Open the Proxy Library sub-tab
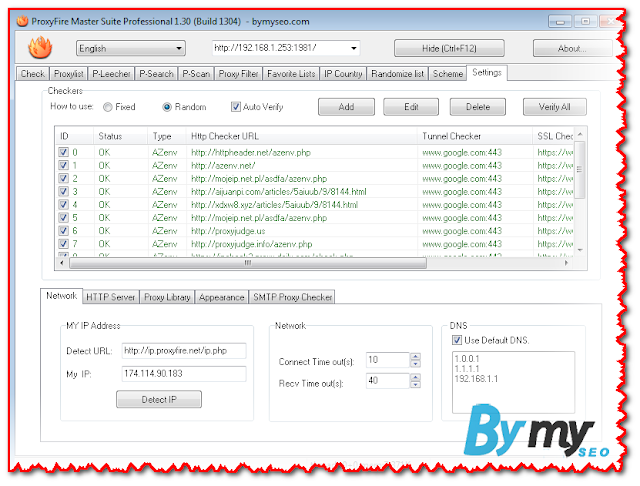 (x=167, y=297)
